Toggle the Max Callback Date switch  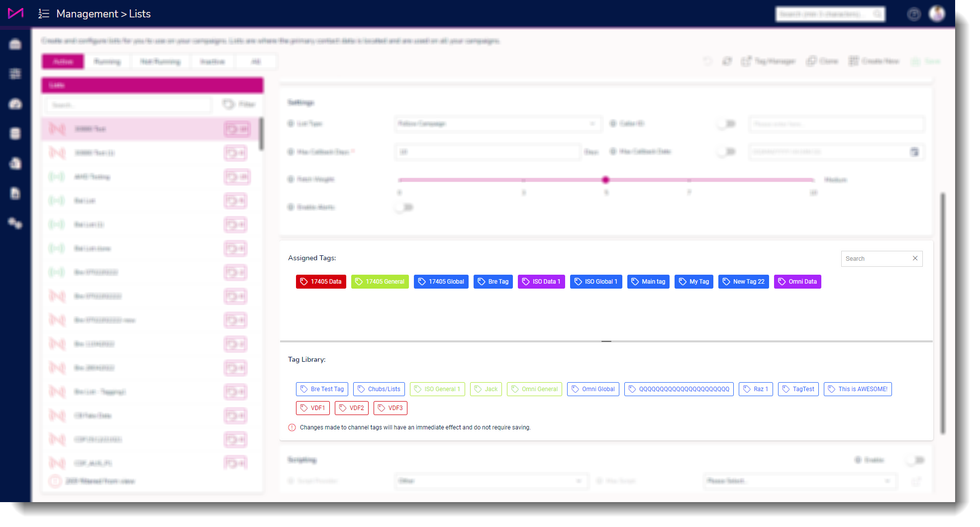[x=727, y=151]
